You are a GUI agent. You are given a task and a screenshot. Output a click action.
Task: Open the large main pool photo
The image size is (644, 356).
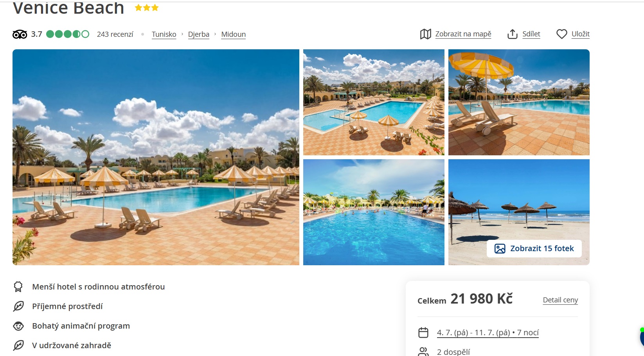[x=156, y=157]
